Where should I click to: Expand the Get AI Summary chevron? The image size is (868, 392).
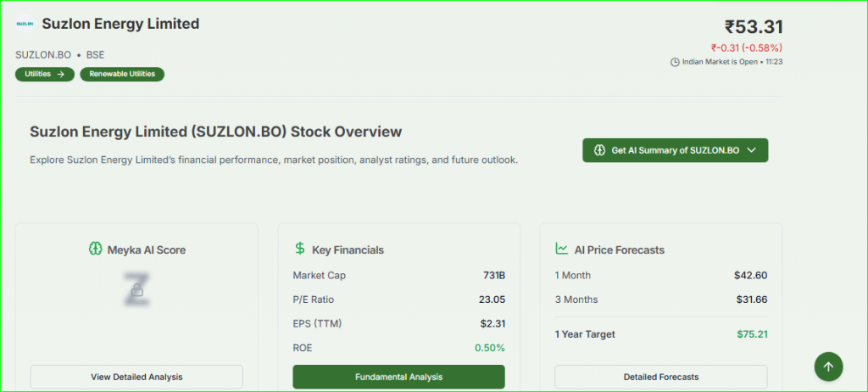tap(751, 150)
